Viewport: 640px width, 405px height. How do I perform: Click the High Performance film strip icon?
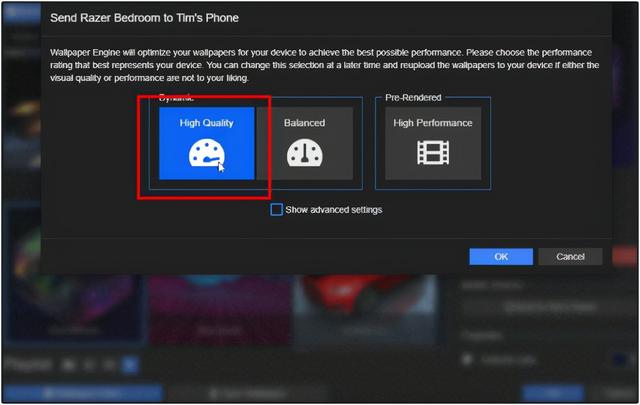click(433, 153)
